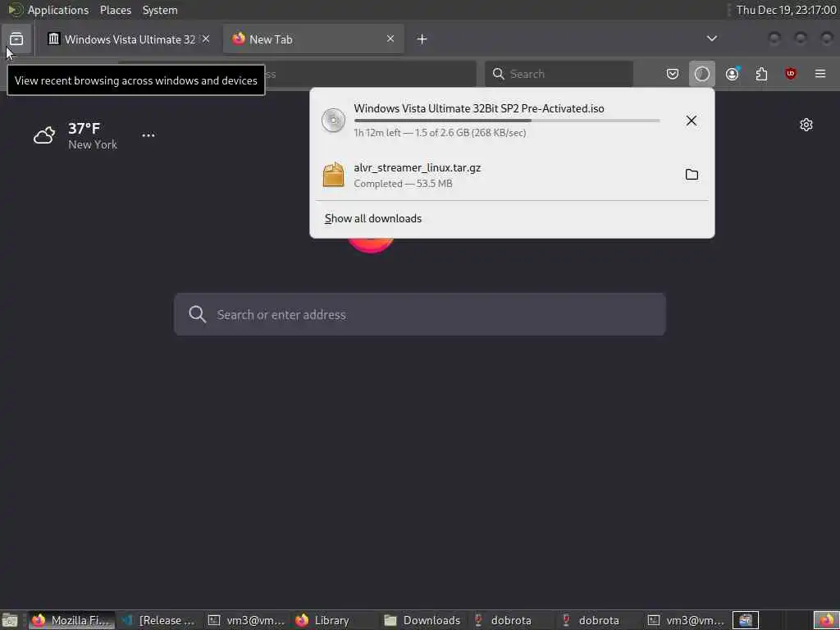This screenshot has height=630, width=840.
Task: Click the Windows Vista ISO disc icon
Action: point(333,120)
